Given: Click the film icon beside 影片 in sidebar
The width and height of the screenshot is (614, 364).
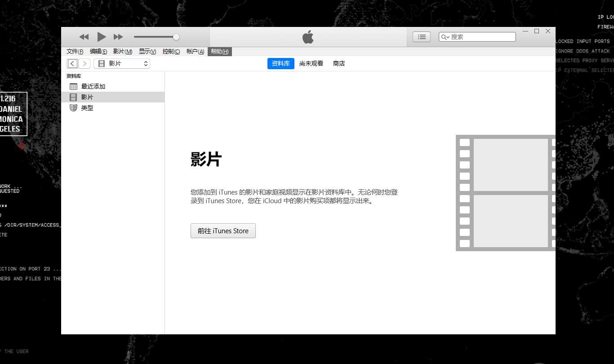Looking at the screenshot, I should pyautogui.click(x=73, y=97).
